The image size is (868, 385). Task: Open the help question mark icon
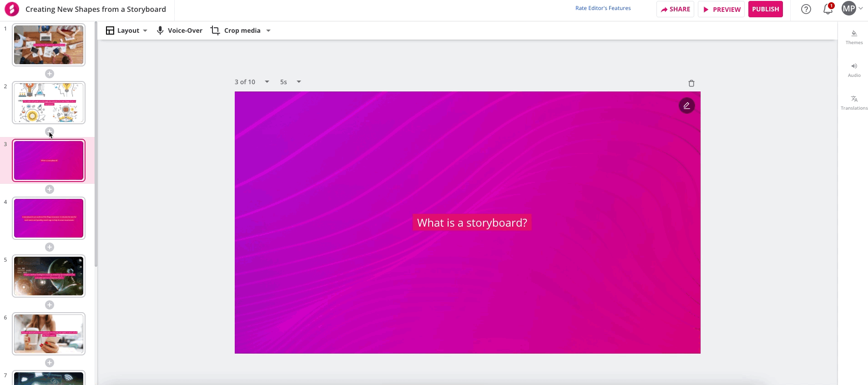coord(806,9)
